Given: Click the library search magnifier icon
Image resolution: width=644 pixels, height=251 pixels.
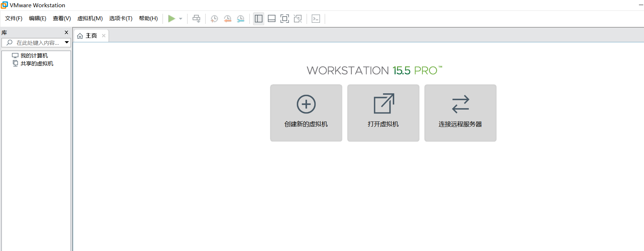Looking at the screenshot, I should click(9, 43).
